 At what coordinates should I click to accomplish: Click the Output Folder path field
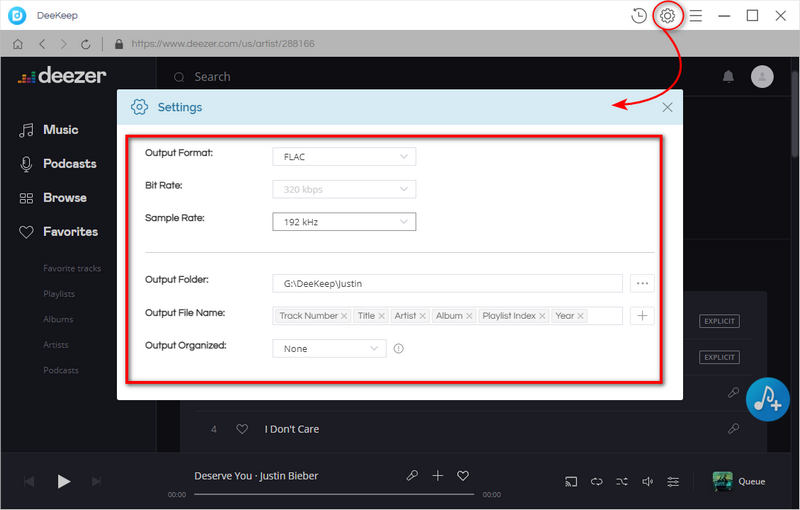tap(447, 283)
